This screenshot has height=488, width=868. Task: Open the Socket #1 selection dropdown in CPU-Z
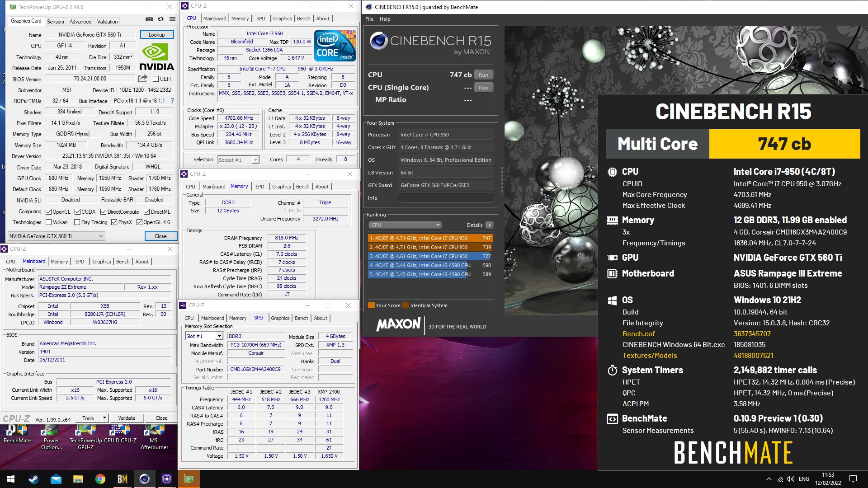pos(238,160)
